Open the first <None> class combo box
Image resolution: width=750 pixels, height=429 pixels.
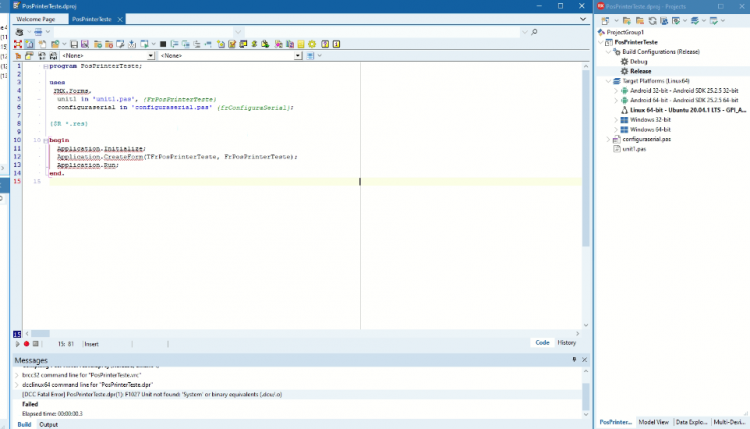coord(108,56)
